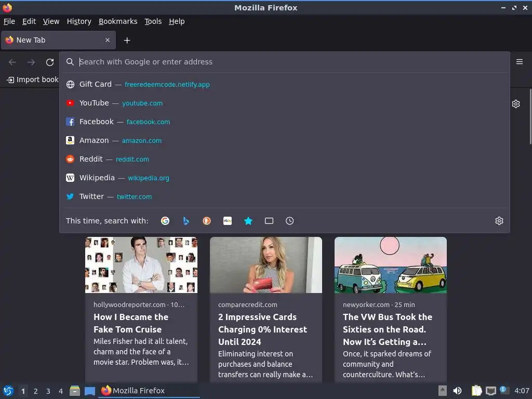
Task: Open the Bookmarks menu
Action: click(x=118, y=21)
